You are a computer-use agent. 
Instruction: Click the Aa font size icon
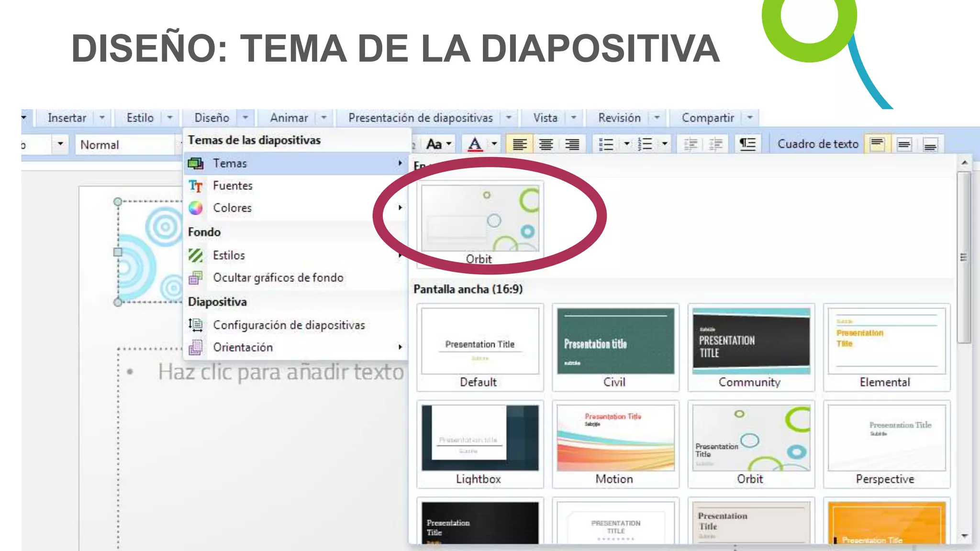(x=434, y=144)
